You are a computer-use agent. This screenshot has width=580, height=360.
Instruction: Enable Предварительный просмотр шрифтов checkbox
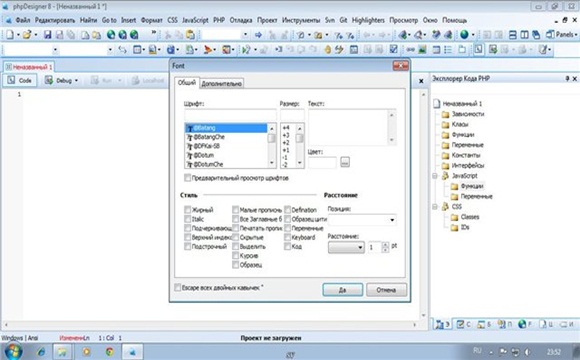[188, 178]
